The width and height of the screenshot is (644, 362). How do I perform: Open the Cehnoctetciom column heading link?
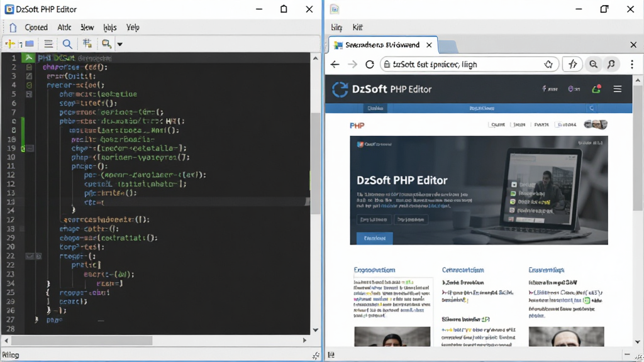point(463,270)
